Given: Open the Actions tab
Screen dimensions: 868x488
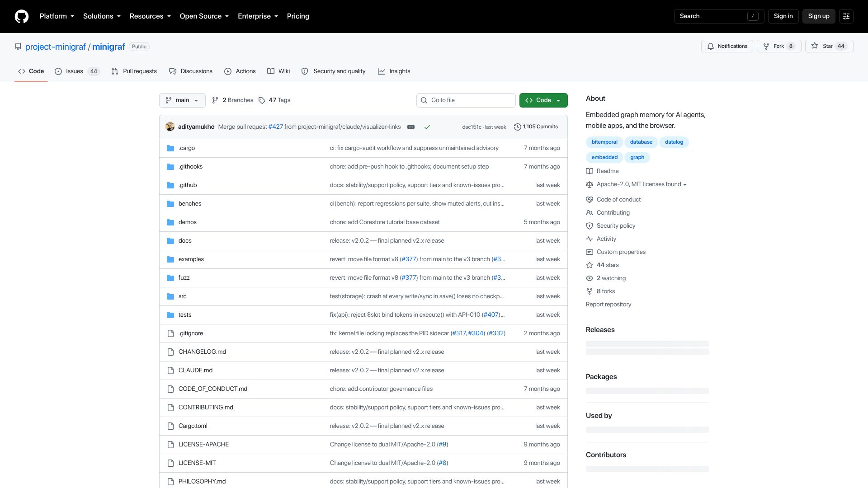Looking at the screenshot, I should 240,71.
